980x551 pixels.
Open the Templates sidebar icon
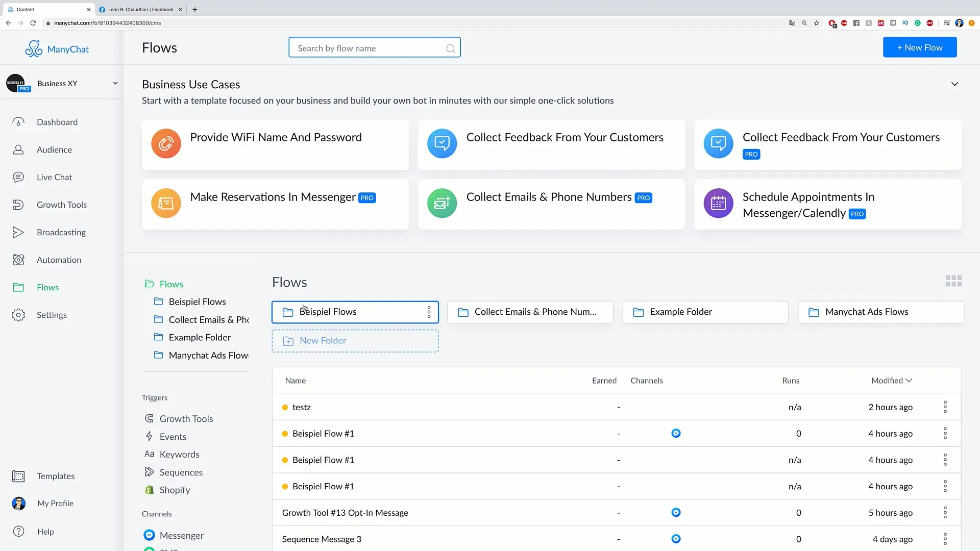[x=18, y=476]
